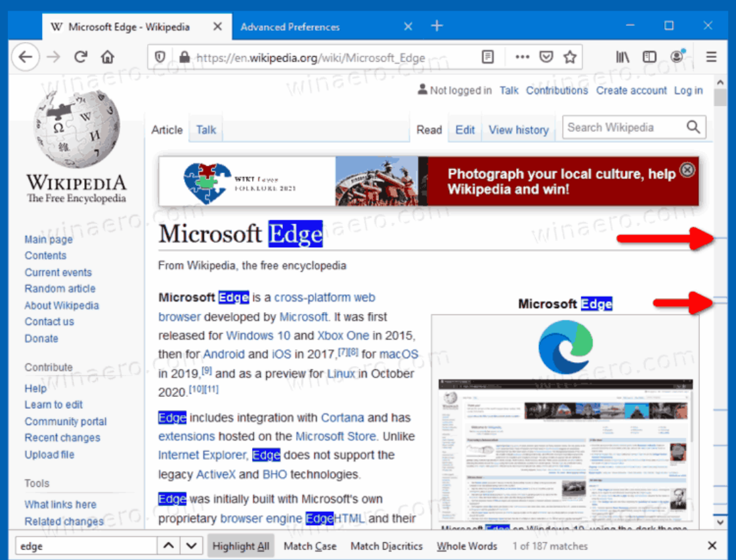736x560 pixels.
Task: Open the Firefox account avatar
Action: tap(677, 56)
